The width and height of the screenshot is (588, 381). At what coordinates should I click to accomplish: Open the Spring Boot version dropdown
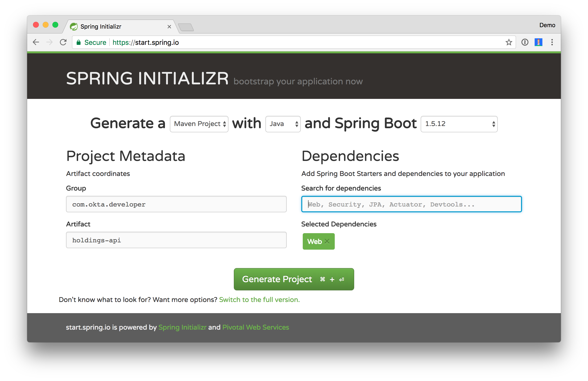click(459, 124)
